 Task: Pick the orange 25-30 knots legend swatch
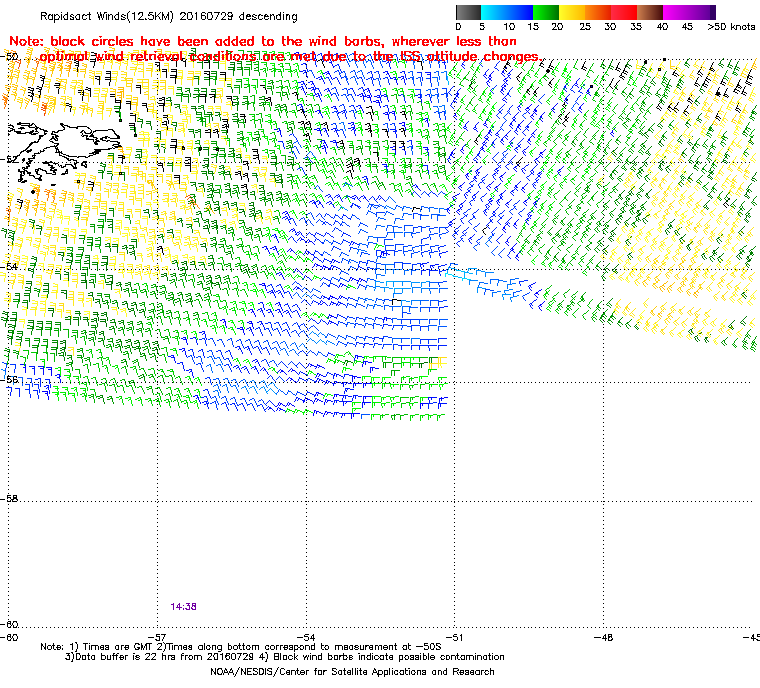click(x=598, y=12)
